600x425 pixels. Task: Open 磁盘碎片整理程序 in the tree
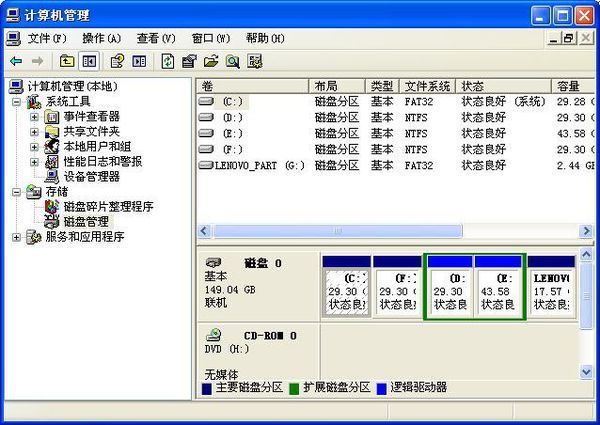[108, 207]
